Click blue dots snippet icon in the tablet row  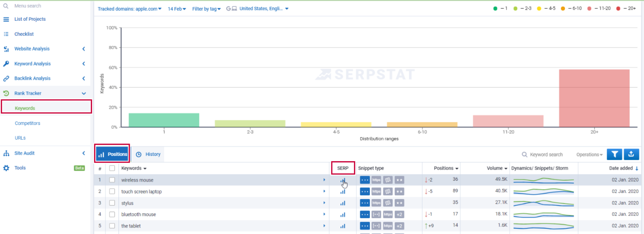pyautogui.click(x=365, y=226)
